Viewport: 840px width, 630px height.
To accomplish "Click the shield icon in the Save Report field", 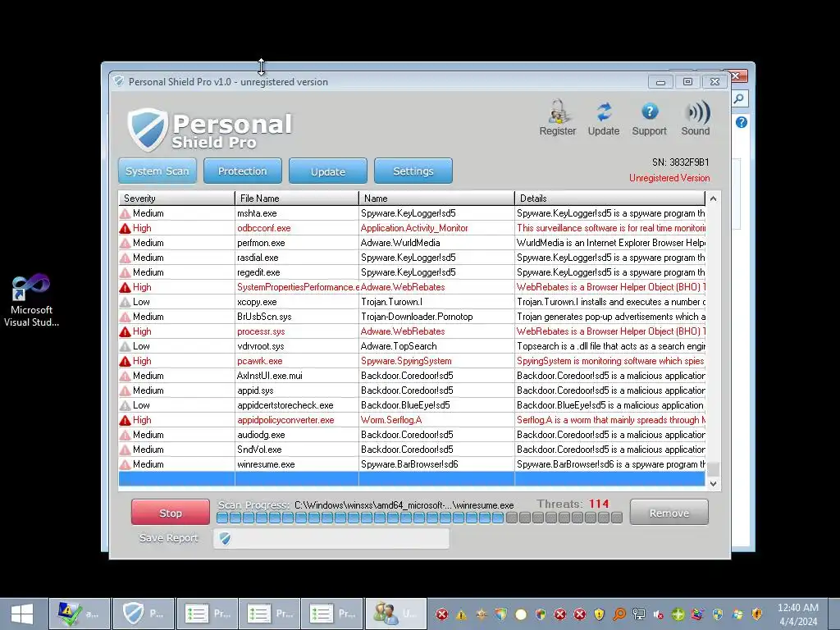I will tap(225, 538).
